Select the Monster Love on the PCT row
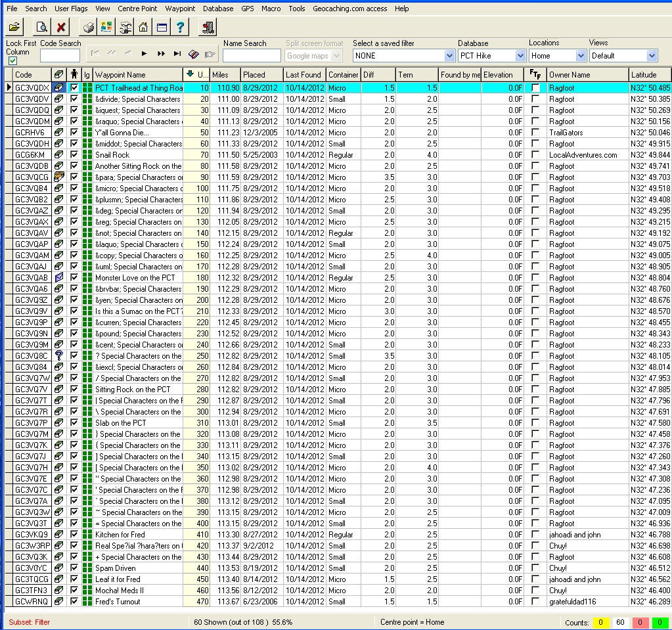The height and width of the screenshot is (630, 672). [x=338, y=277]
